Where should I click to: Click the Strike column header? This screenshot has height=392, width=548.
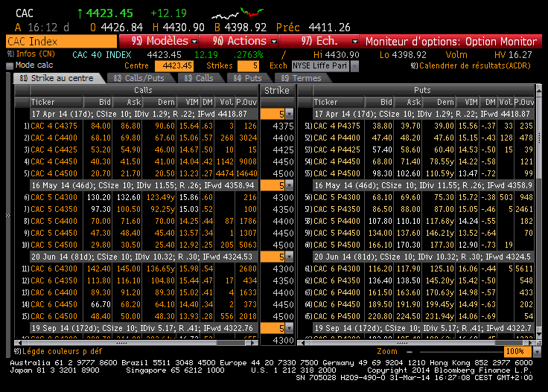277,91
